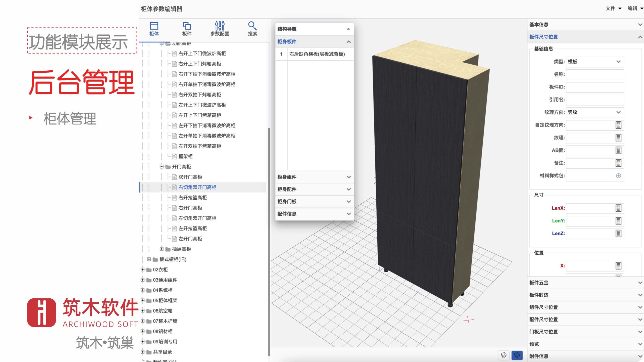Collapse the 开门高柜 folder node
The image size is (644, 362).
click(162, 167)
